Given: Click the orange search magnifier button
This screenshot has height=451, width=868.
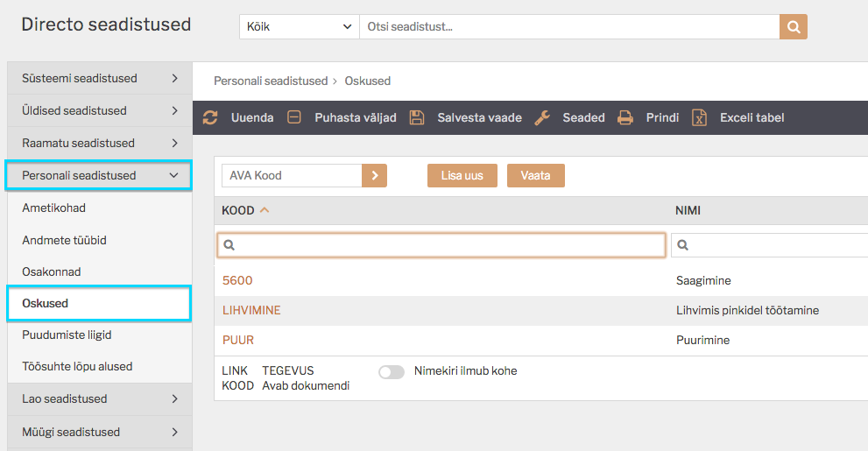Looking at the screenshot, I should coord(794,26).
